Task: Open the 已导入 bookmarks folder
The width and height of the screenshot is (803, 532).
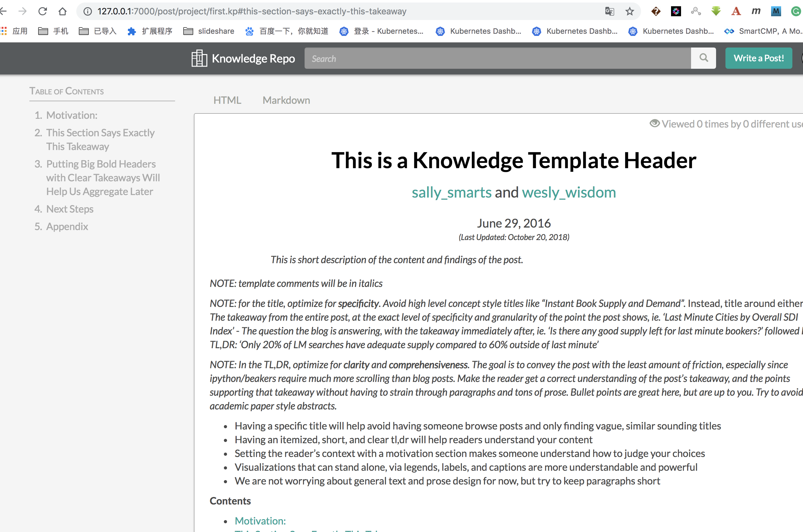Action: pyautogui.click(x=98, y=31)
